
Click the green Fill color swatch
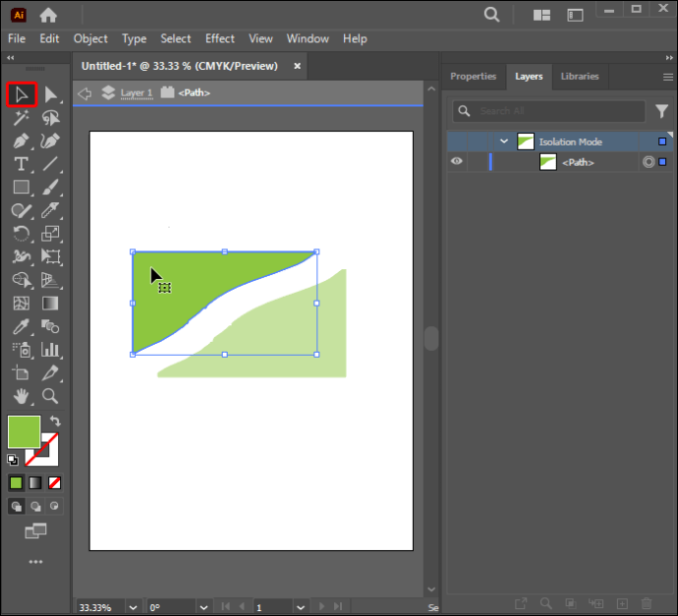tap(25, 432)
